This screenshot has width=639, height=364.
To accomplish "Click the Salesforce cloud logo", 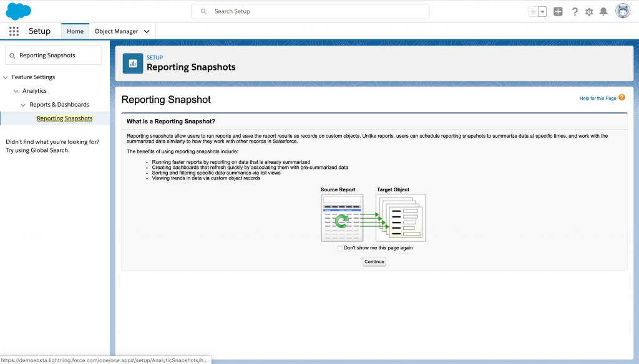I will [19, 11].
